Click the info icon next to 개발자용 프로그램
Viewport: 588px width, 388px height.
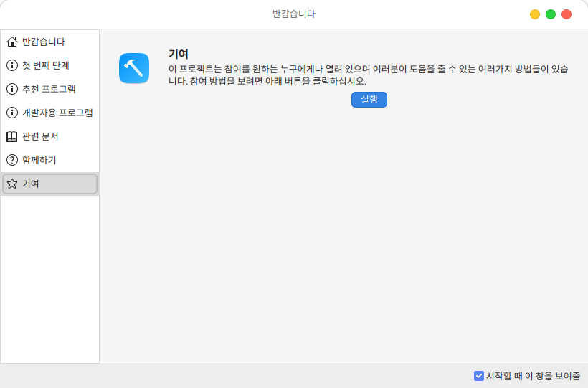point(11,113)
